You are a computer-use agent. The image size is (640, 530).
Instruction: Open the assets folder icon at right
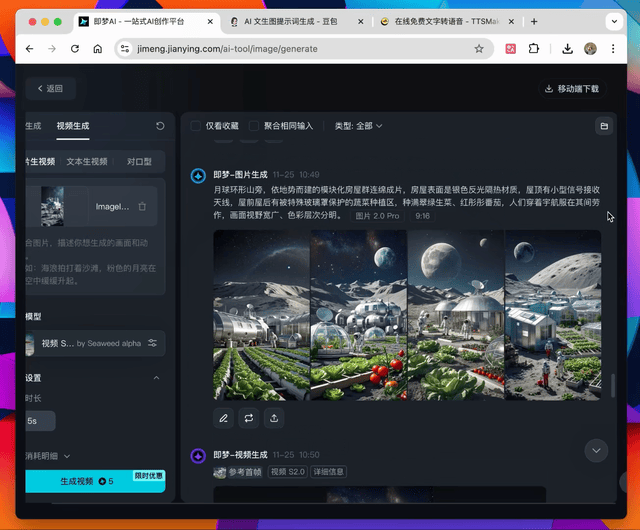(x=604, y=126)
